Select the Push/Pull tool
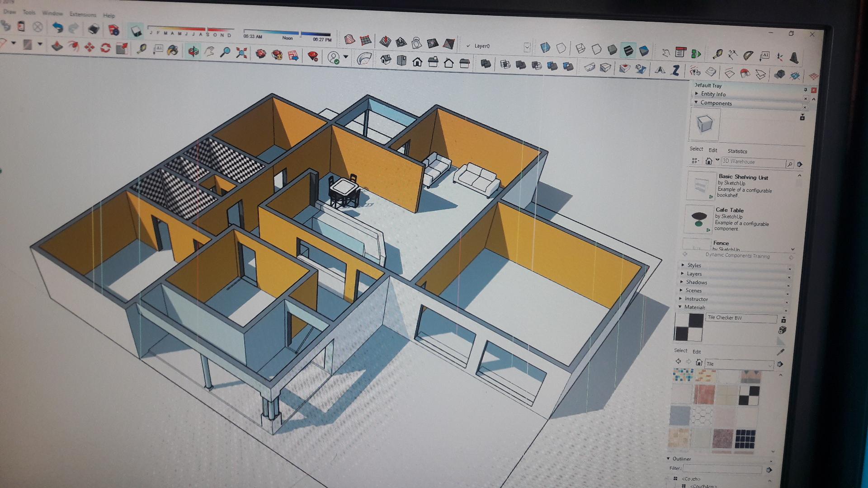Screen dimensions: 868x488 [x=57, y=46]
